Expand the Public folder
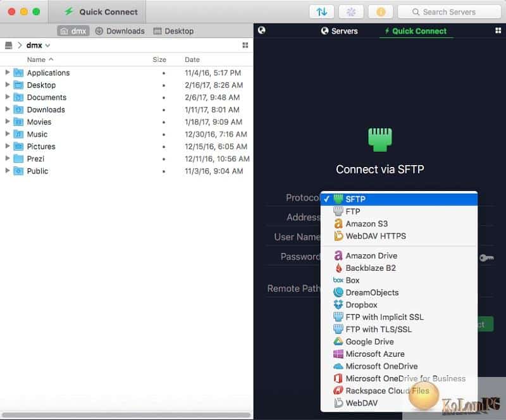This screenshot has height=420, width=506. (x=8, y=170)
